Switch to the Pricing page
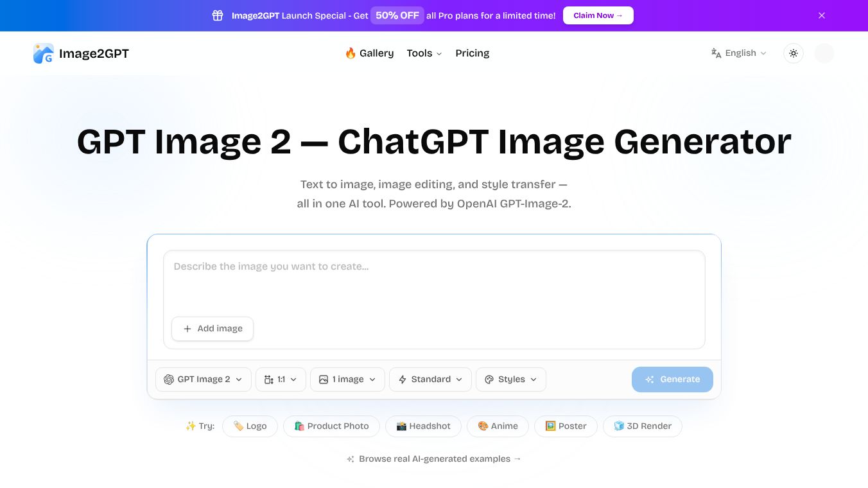Viewport: 868px width, 488px height. (x=473, y=53)
